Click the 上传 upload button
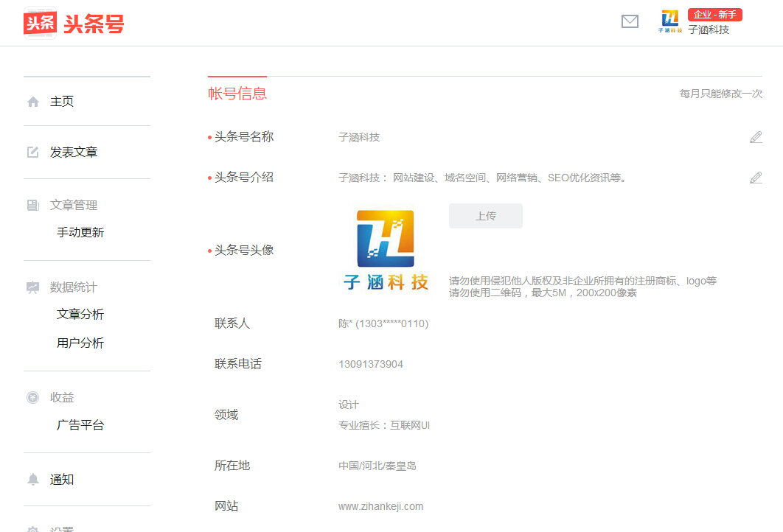Viewport: 783px width, 532px height. (x=485, y=215)
